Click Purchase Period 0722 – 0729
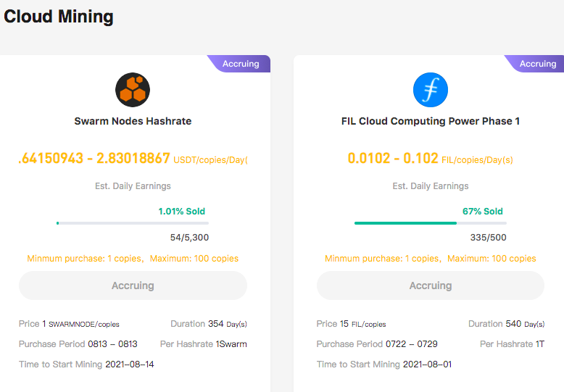 pyautogui.click(x=377, y=344)
